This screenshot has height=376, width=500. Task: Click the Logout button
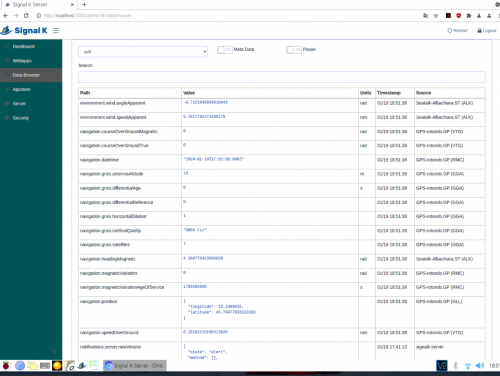tap(487, 30)
